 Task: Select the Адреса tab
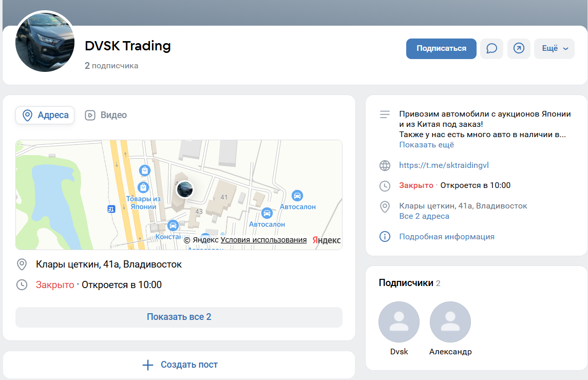click(x=45, y=116)
